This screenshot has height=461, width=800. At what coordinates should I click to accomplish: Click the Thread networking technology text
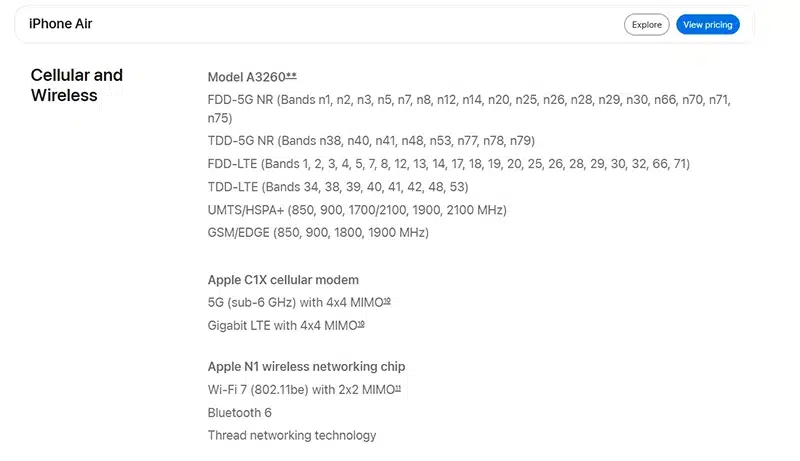point(292,436)
